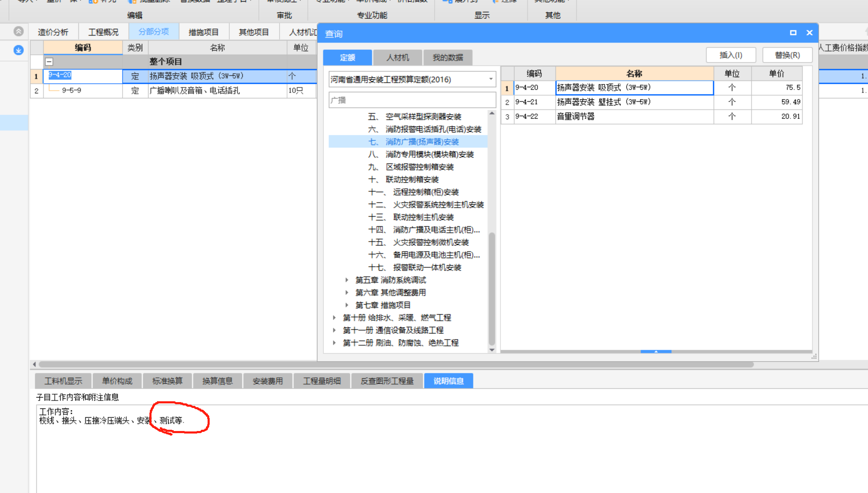Click the dialog resize grip corner

[x=814, y=356]
